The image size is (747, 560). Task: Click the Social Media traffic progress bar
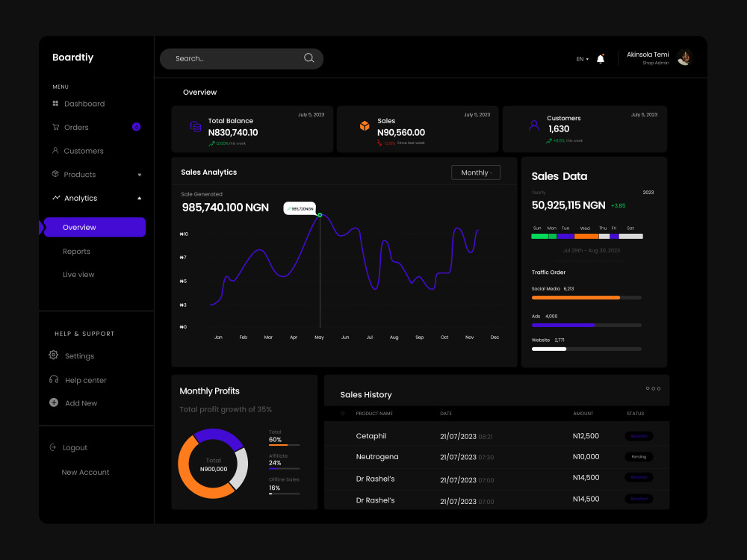coord(586,298)
